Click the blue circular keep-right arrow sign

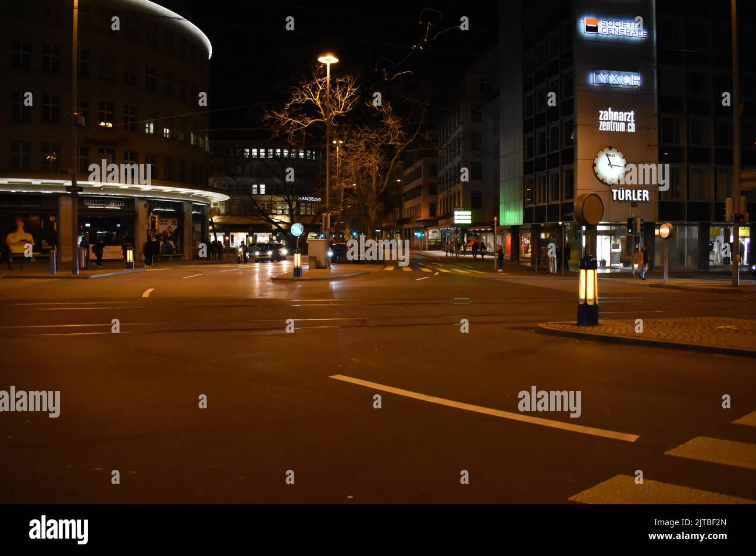point(297,229)
